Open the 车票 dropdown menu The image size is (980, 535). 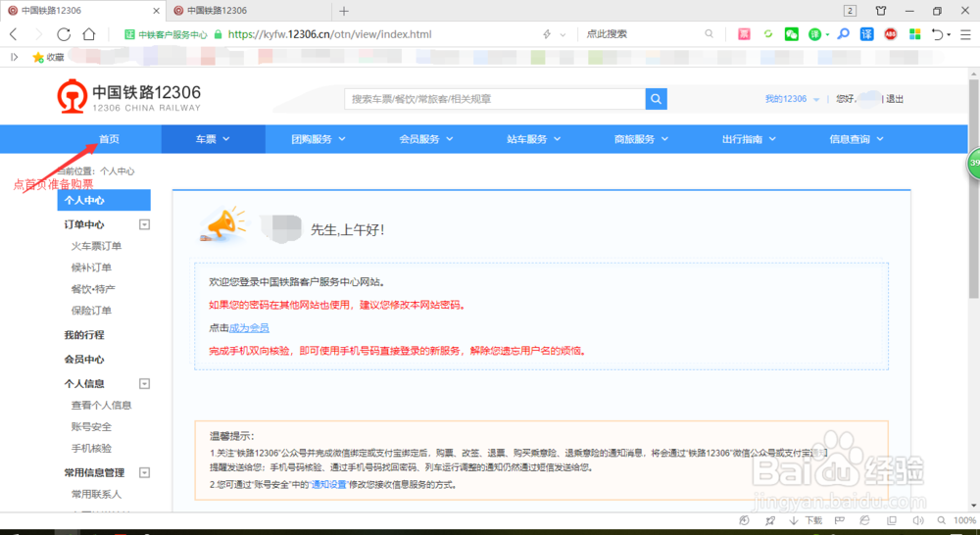coord(213,139)
